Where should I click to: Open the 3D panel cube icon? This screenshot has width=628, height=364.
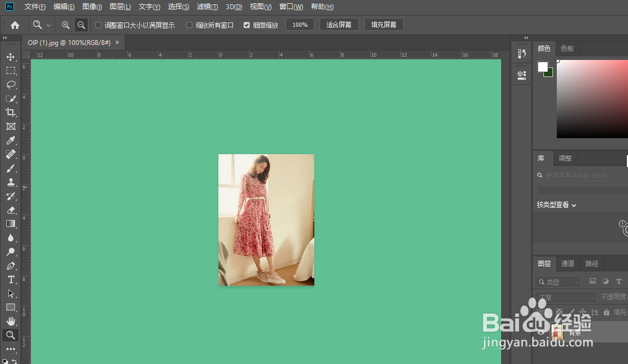coord(521,75)
